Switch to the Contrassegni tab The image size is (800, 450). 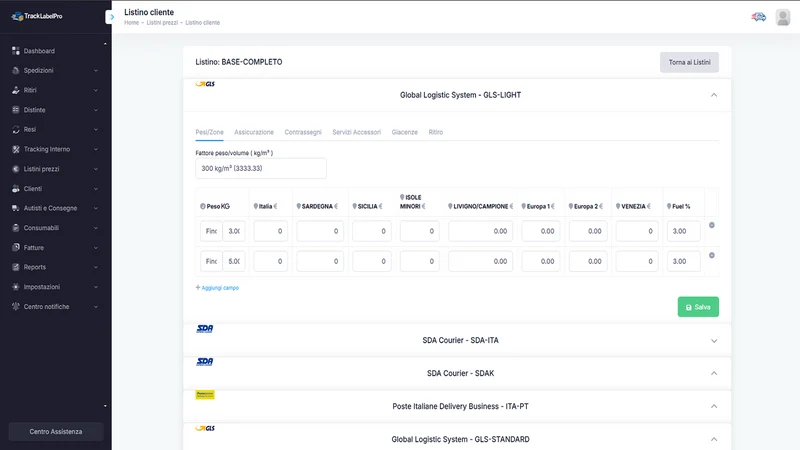[x=303, y=132]
